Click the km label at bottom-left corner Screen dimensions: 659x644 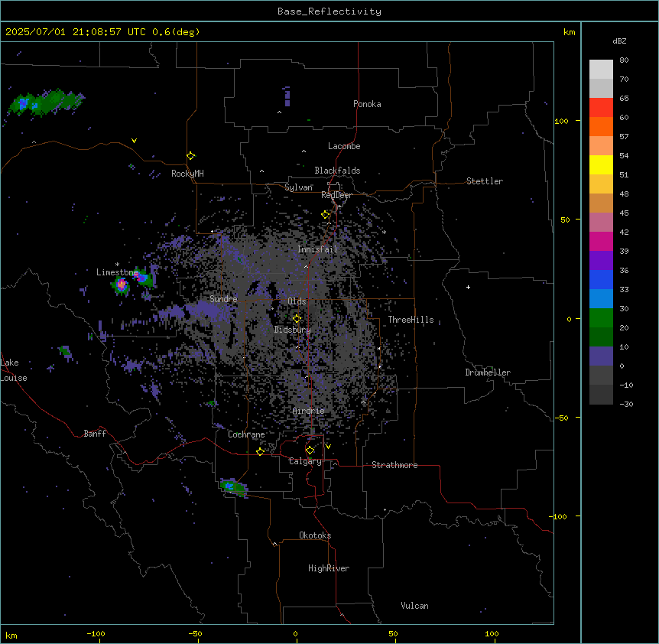11,635
